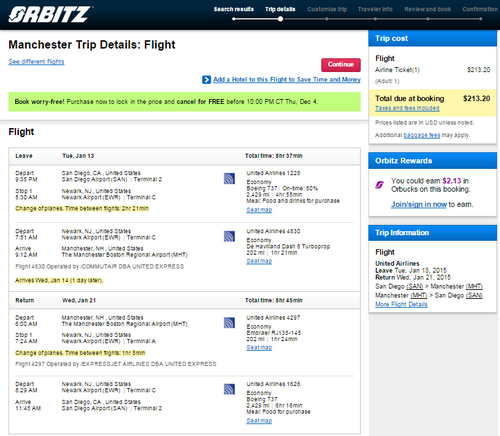Click the Trip Information panel header
The image size is (500, 436).
(432, 233)
